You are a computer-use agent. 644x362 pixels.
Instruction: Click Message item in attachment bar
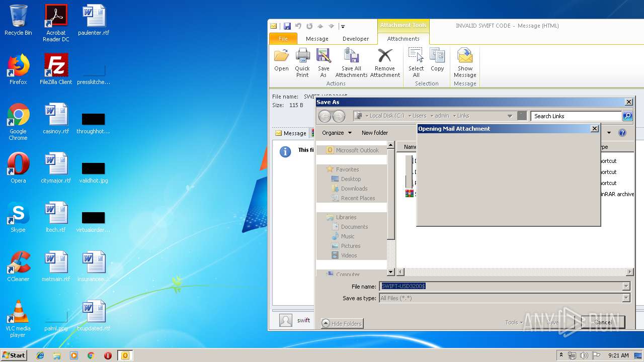tap(291, 133)
